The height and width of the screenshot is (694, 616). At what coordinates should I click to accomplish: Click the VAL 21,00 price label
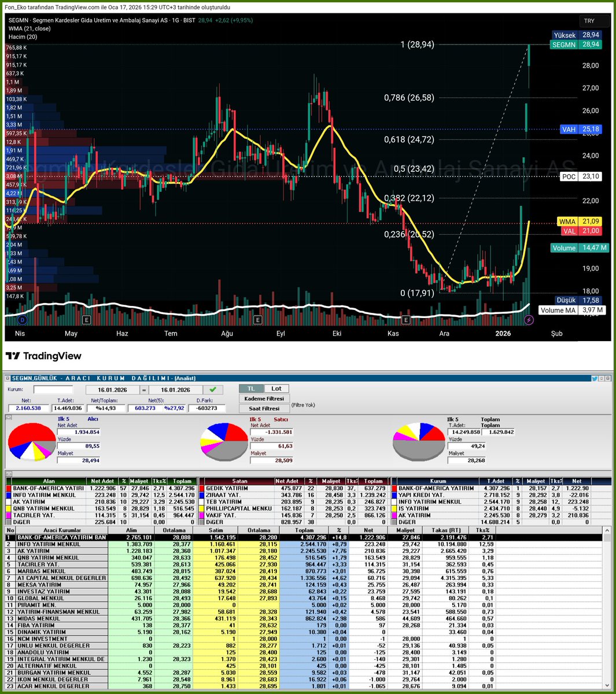point(581,231)
